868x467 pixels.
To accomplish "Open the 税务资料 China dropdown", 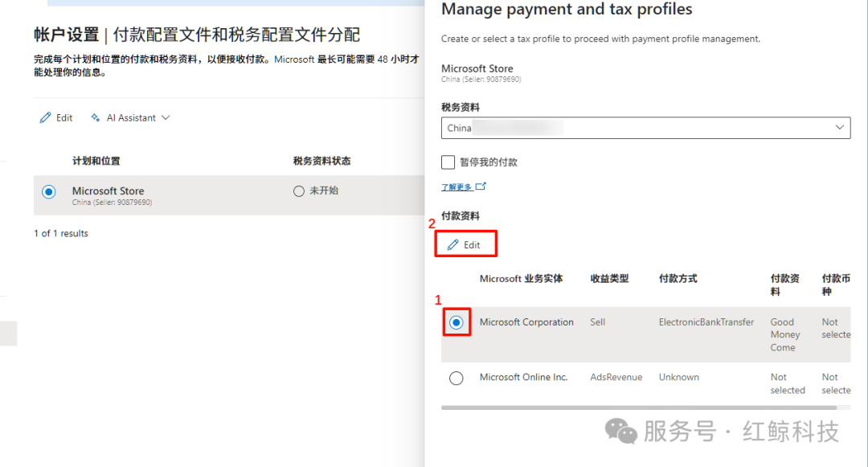I will point(645,128).
